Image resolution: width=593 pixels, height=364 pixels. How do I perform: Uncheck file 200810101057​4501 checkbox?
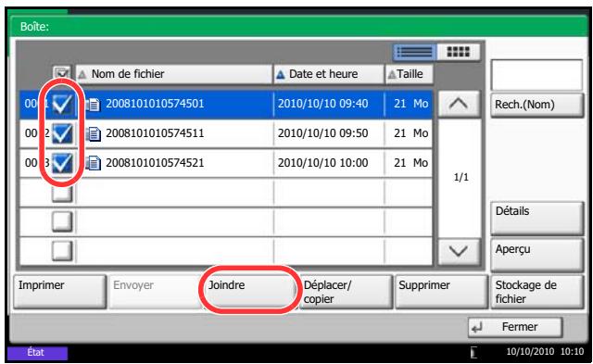pos(62,105)
